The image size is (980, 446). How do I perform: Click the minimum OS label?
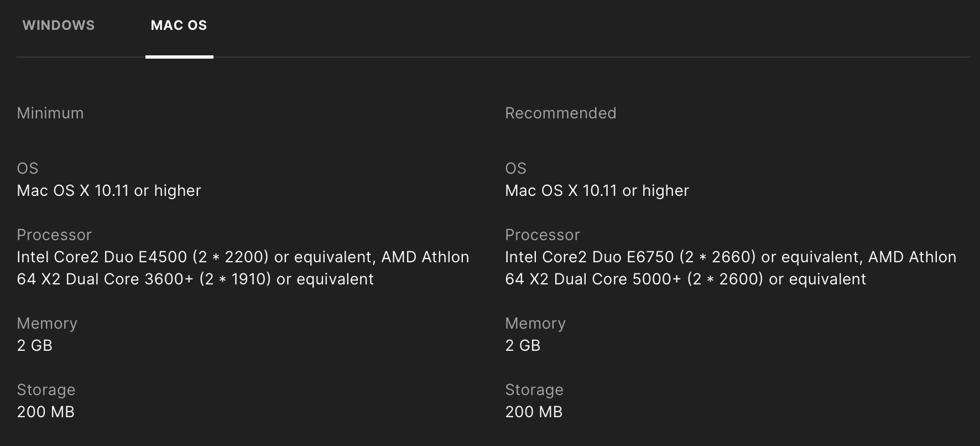click(x=28, y=168)
